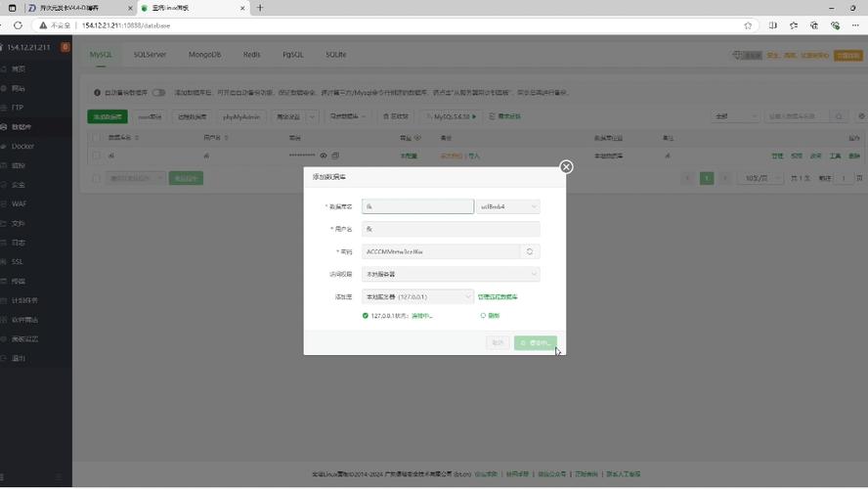Click the green status check icon beside 127.0.0.1
Image resolution: width=868 pixels, height=489 pixels.
click(x=365, y=316)
